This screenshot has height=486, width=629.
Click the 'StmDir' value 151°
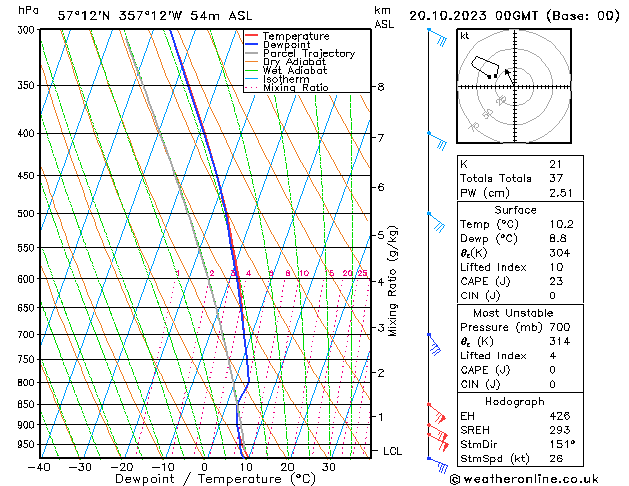click(x=562, y=444)
